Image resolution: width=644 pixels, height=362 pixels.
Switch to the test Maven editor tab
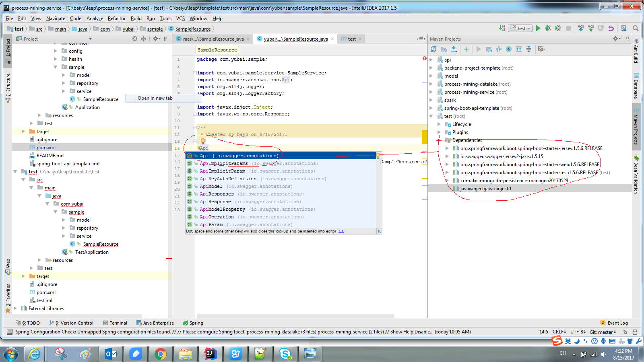pos(351,39)
